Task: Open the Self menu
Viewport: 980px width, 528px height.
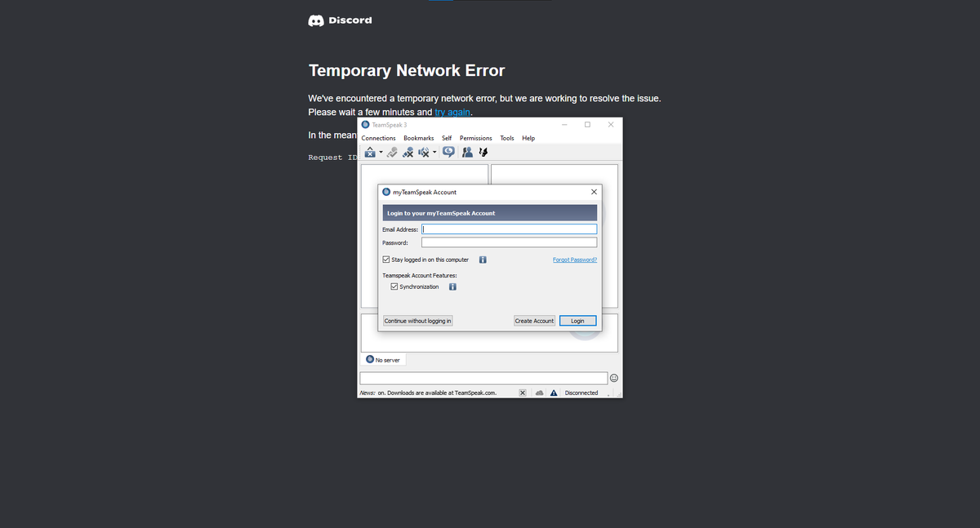Action: (447, 138)
